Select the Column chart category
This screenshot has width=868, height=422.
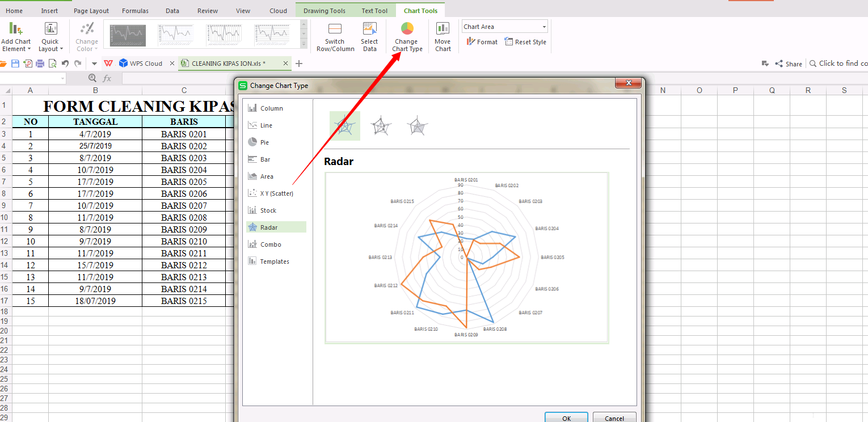271,108
